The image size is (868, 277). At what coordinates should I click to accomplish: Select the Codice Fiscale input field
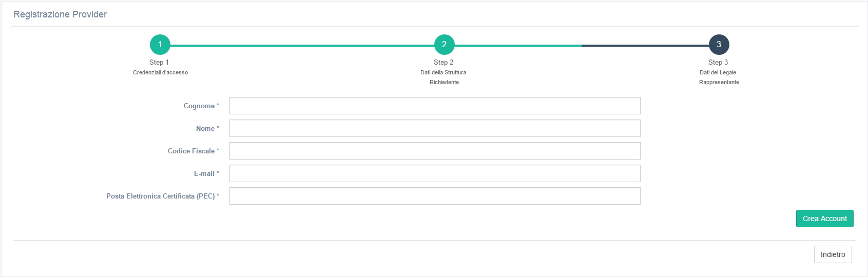coord(434,151)
